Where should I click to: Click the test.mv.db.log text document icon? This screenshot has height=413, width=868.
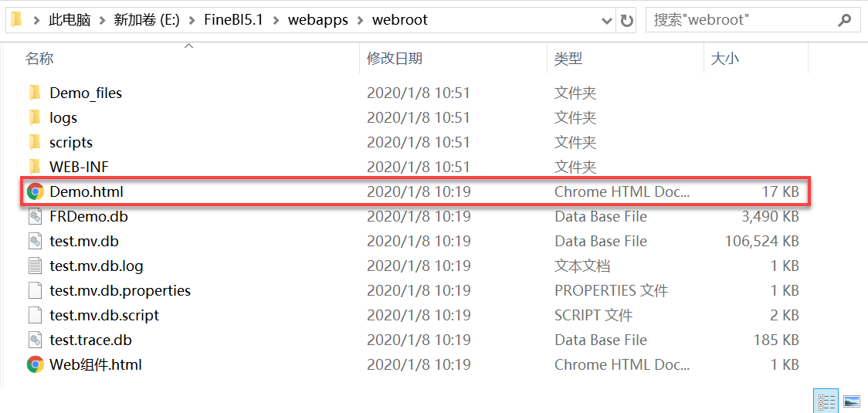point(35,266)
